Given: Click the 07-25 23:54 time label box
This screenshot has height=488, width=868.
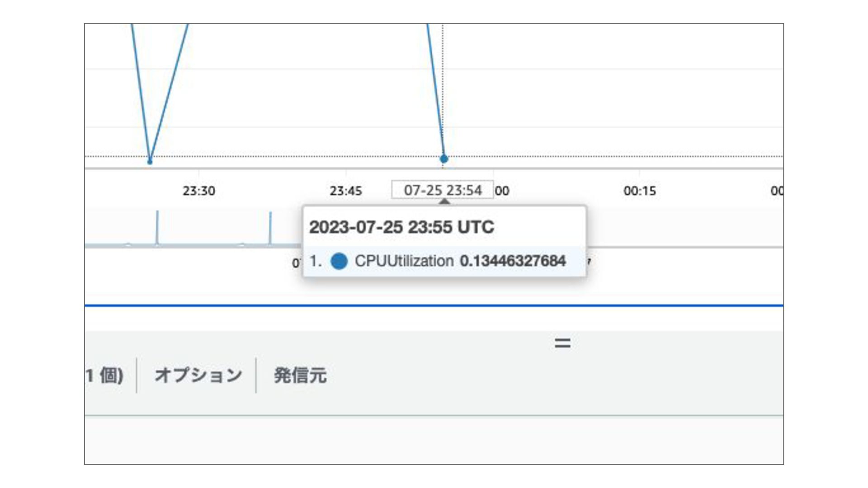Looking at the screenshot, I should [x=442, y=190].
